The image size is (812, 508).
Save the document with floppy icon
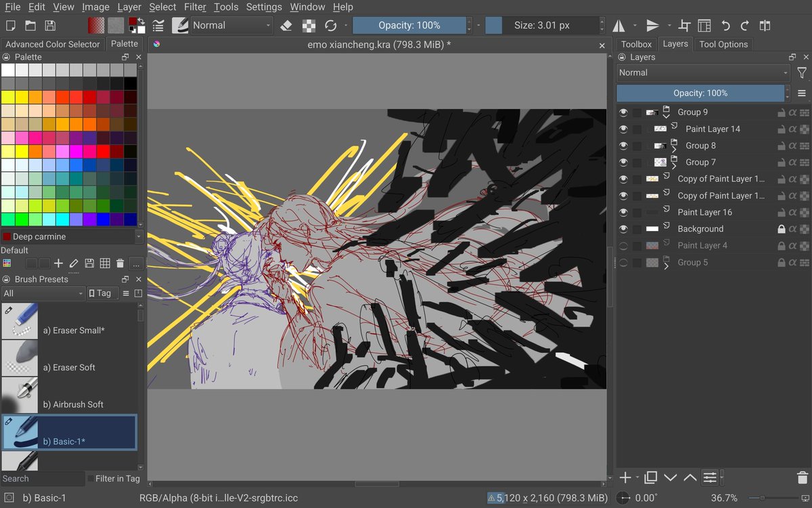(50, 26)
